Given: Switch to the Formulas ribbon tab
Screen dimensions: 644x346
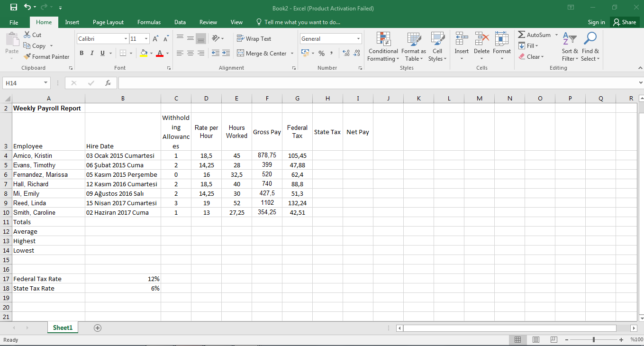Looking at the screenshot, I should pyautogui.click(x=149, y=22).
